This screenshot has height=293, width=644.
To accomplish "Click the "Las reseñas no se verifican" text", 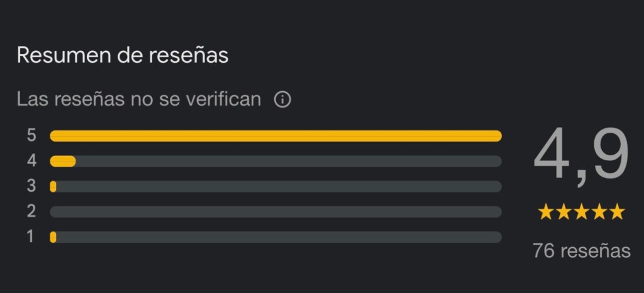I will [x=138, y=99].
